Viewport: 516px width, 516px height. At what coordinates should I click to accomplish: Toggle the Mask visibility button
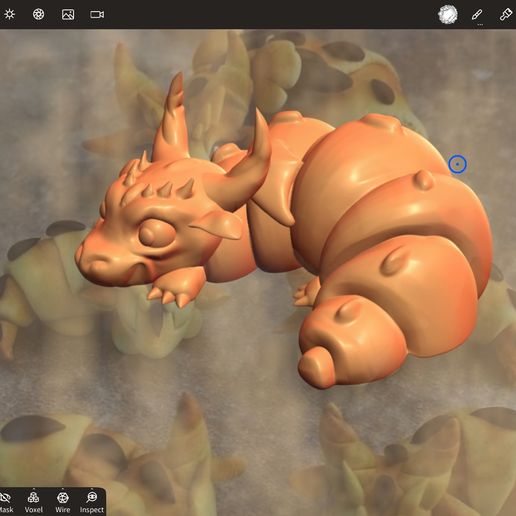click(5, 502)
